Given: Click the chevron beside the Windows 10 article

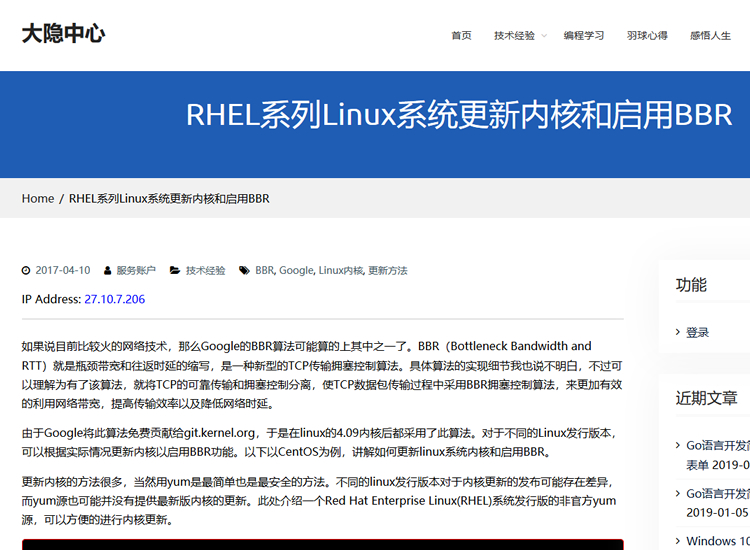Looking at the screenshot, I should point(678,541).
